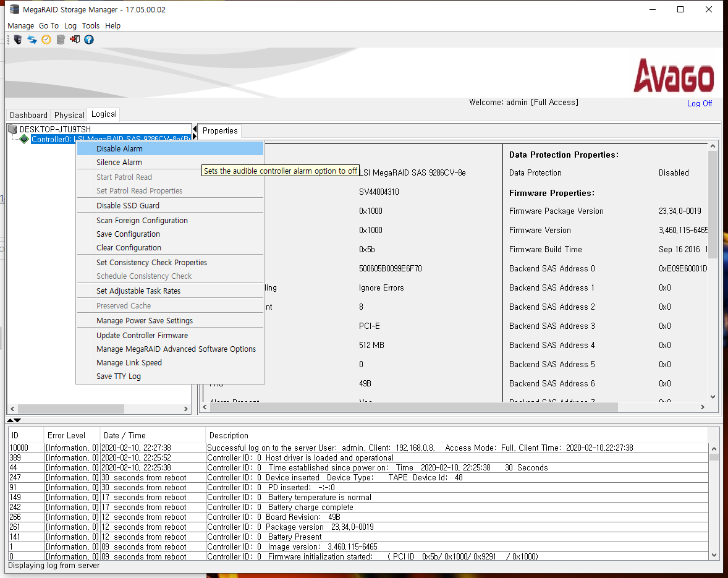The height and width of the screenshot is (578, 728).
Task: Click the DESKTOP-JTU9TSH server icon in tree
Action: pyautogui.click(x=13, y=129)
